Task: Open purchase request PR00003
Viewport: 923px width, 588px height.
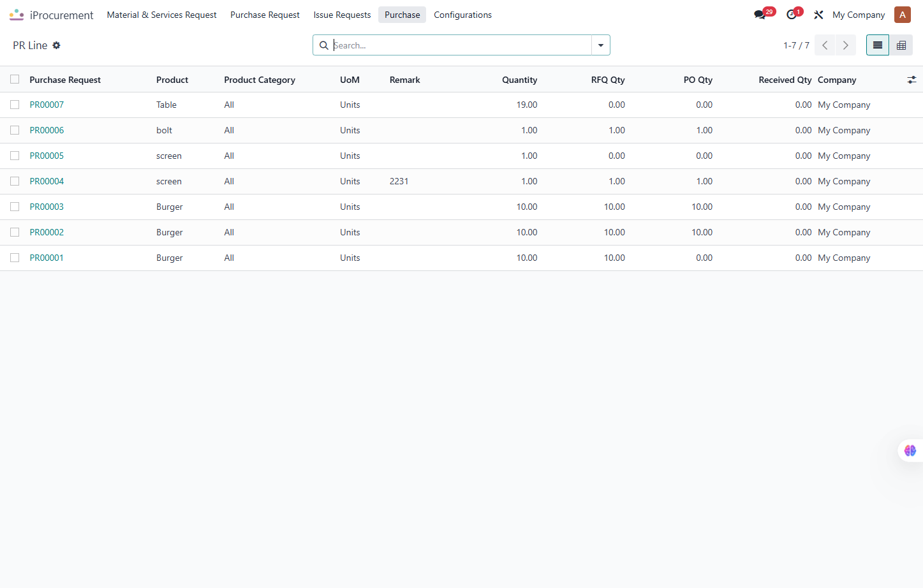Action: click(x=47, y=207)
